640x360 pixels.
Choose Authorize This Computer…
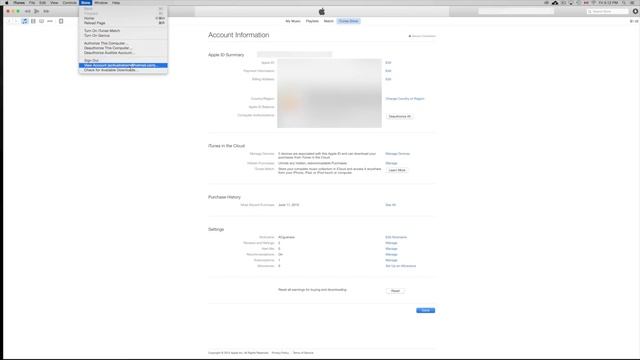(123, 43)
